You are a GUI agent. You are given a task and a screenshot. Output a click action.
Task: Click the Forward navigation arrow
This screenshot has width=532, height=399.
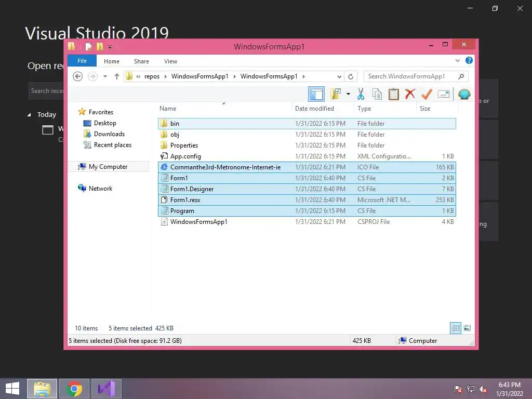[92, 76]
